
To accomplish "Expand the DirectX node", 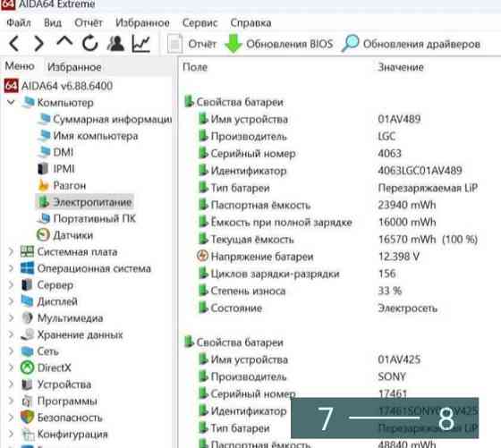I will [x=11, y=368].
